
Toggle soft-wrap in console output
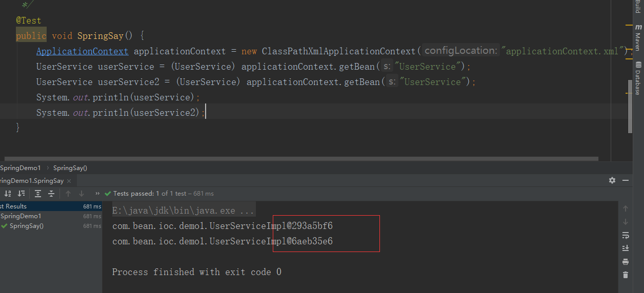pos(626,235)
